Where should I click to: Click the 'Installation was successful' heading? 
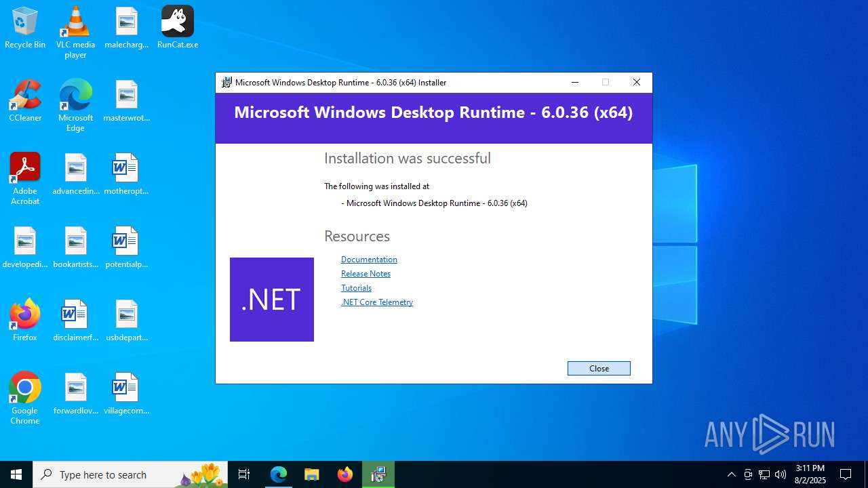(x=408, y=159)
